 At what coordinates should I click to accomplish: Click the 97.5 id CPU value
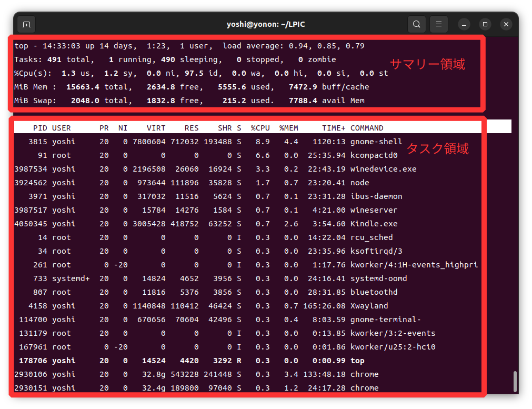click(x=194, y=73)
